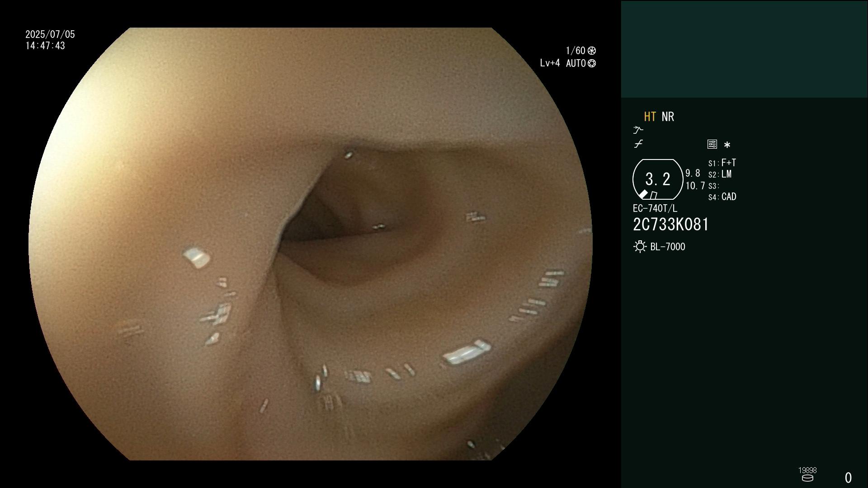Click the structure enhancement curve icon with arrow
The image size is (868, 488).
tap(638, 130)
